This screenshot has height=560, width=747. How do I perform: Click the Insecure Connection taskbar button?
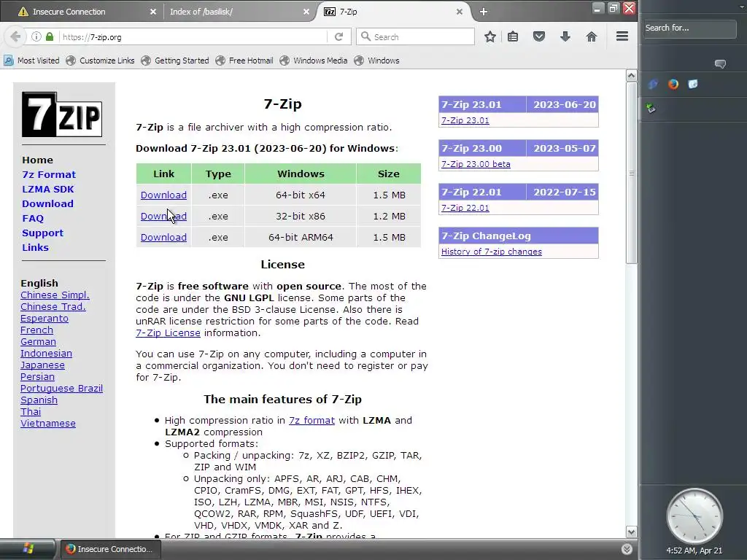(x=110, y=549)
